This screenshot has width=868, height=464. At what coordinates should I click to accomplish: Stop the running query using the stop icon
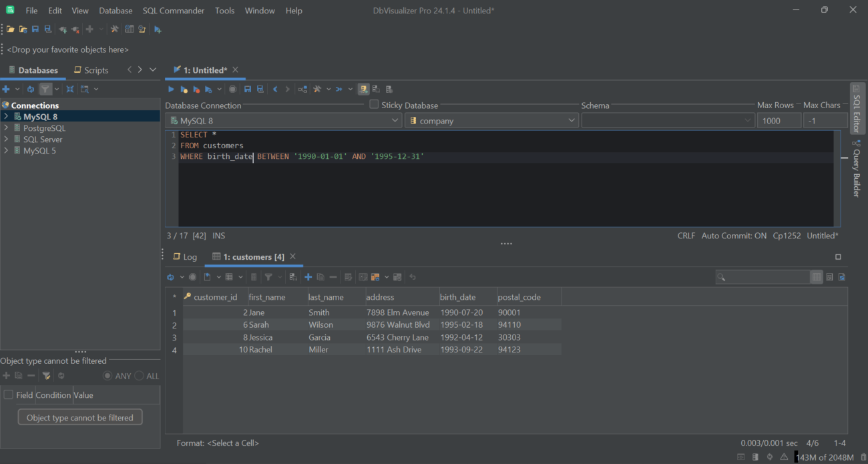tap(232, 89)
